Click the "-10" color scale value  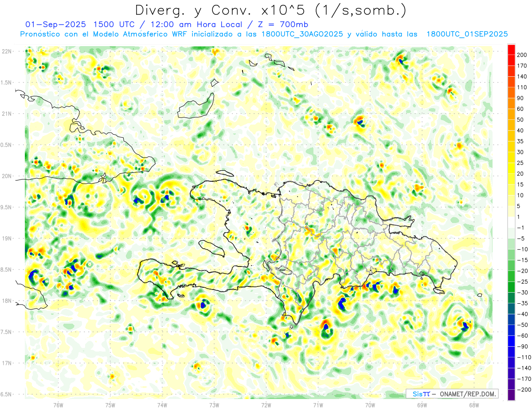pos(523,249)
